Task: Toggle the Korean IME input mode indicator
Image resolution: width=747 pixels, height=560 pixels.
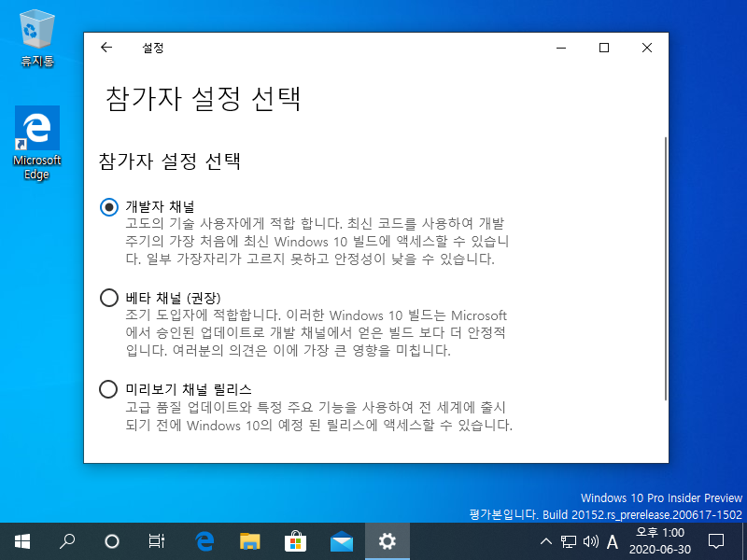Action: click(x=613, y=539)
